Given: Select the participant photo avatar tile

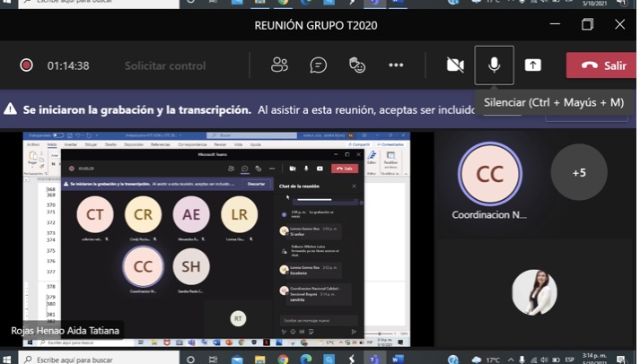Looking at the screenshot, I should point(534,292).
